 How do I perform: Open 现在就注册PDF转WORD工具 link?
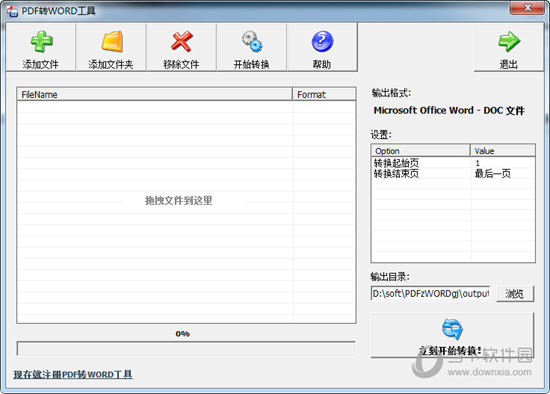click(x=73, y=374)
